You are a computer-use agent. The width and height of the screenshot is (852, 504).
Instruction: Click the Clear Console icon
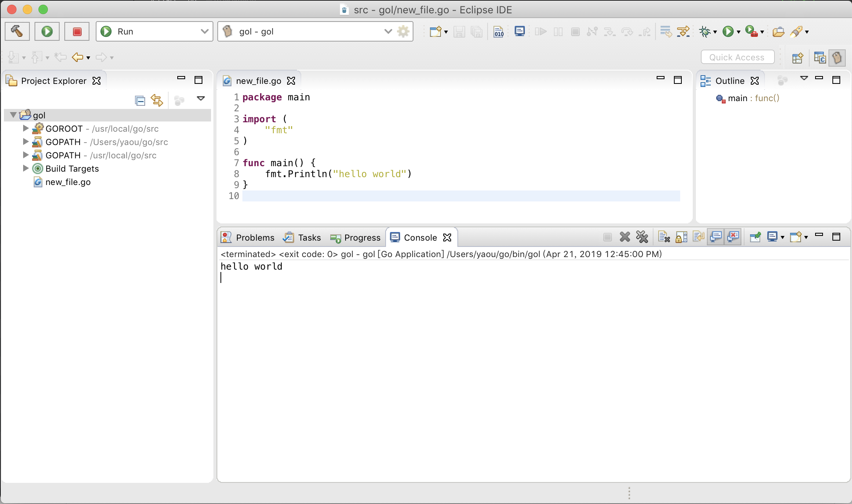(664, 237)
